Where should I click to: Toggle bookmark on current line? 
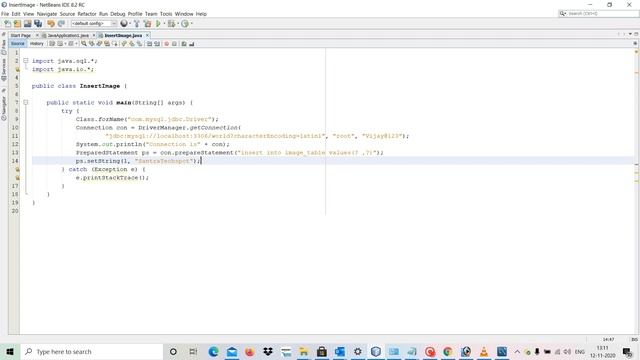pos(139,44)
